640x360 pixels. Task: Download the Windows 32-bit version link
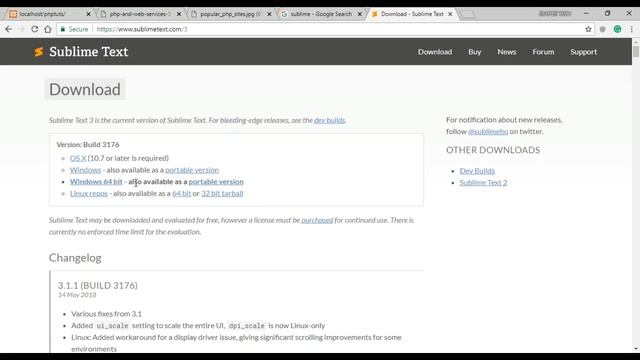coord(85,170)
